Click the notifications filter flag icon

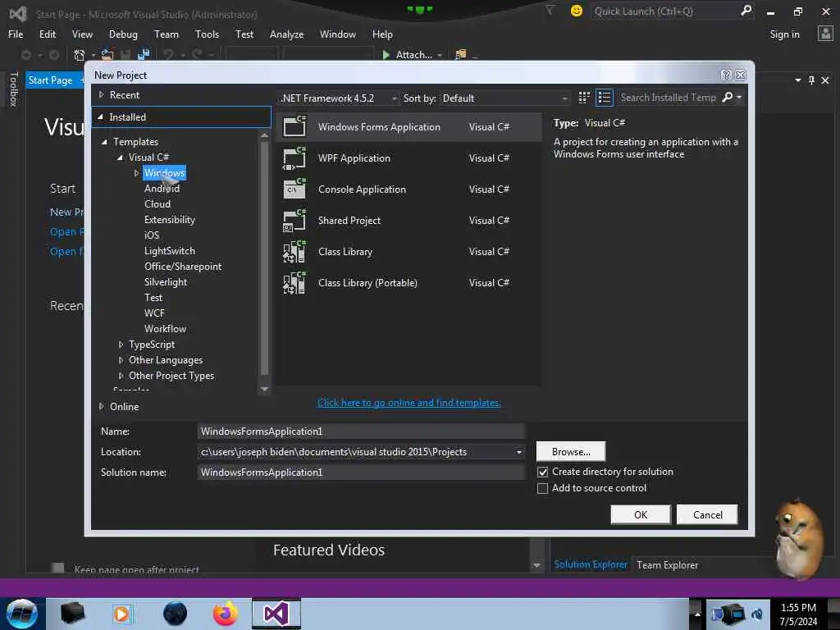tap(550, 11)
